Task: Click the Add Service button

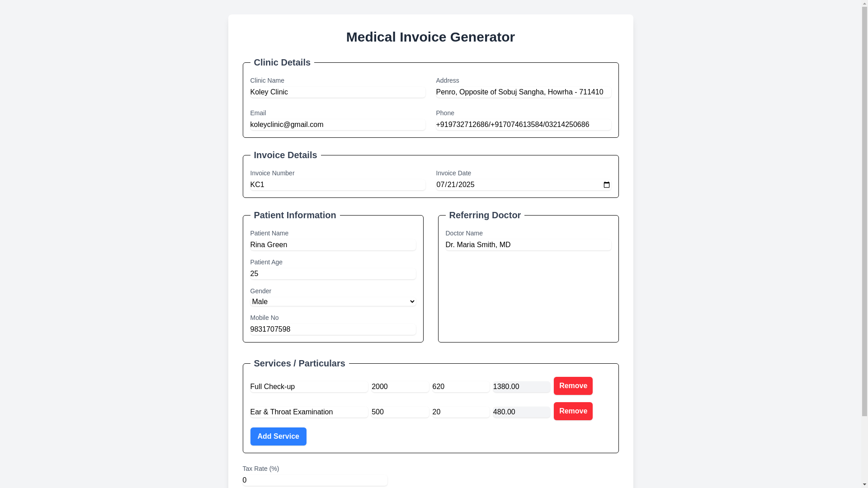Action: coord(278,436)
